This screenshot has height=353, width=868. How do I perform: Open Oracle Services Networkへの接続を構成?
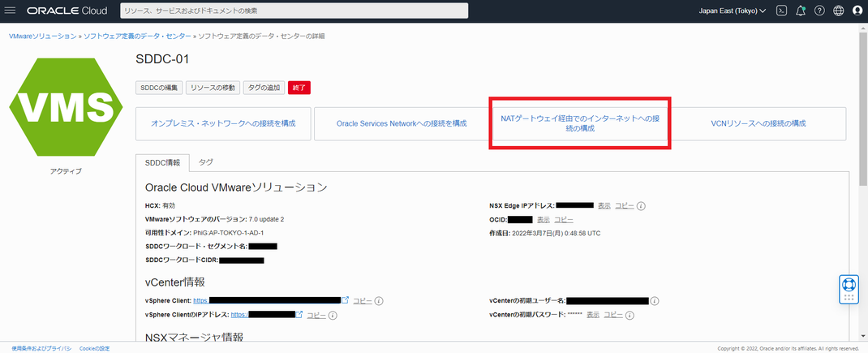[402, 123]
